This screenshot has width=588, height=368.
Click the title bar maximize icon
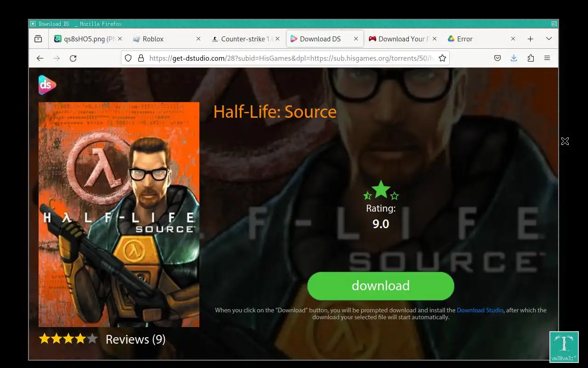pyautogui.click(x=554, y=23)
